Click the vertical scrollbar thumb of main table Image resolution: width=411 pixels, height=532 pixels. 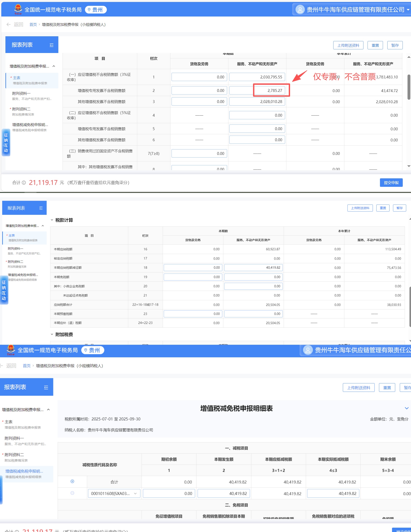tap(409, 87)
